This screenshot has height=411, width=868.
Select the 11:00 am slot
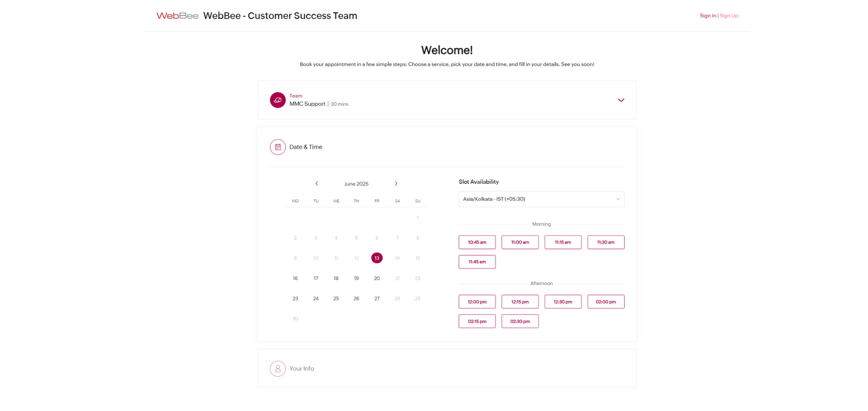coord(520,242)
